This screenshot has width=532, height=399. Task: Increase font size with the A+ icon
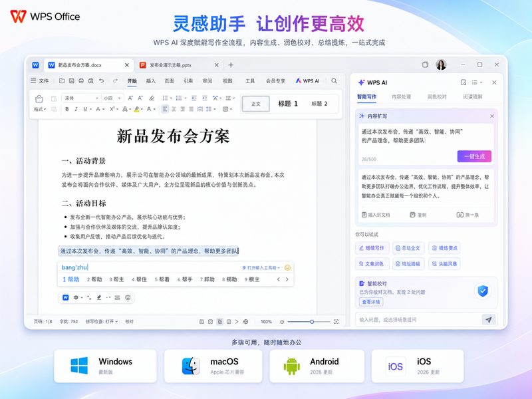[130, 98]
